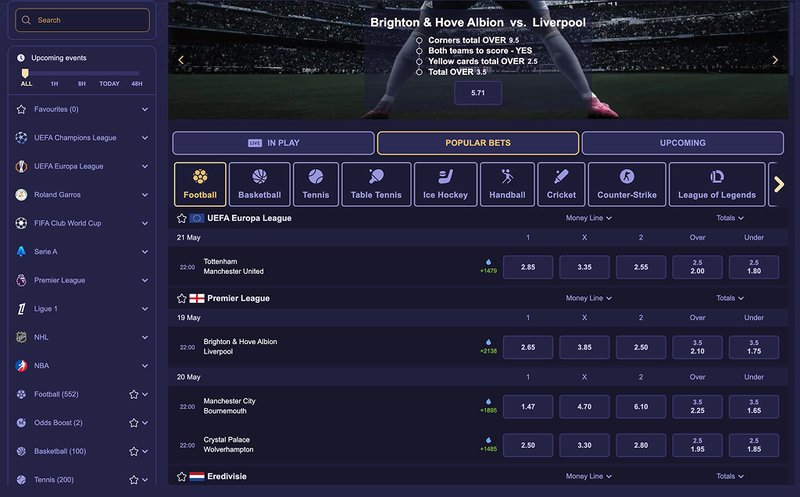Select the Basketball sport icon tile

(x=260, y=184)
